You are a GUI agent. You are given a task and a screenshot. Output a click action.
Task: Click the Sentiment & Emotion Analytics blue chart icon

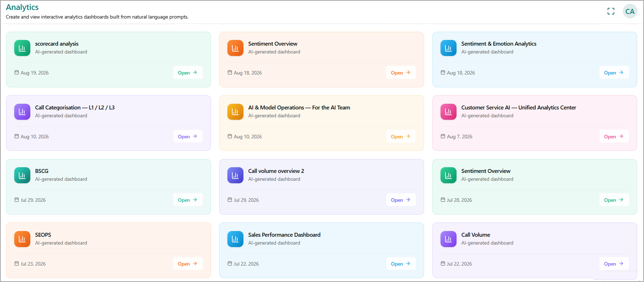(448, 48)
